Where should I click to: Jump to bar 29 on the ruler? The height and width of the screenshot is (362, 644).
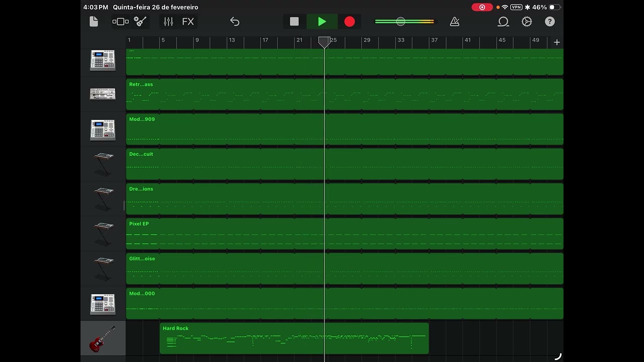pyautogui.click(x=367, y=40)
